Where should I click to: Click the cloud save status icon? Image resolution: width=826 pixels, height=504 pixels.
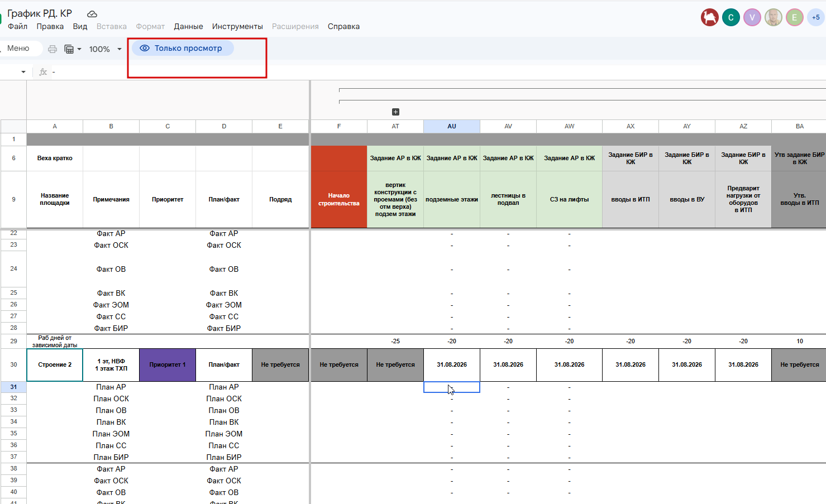[92, 14]
